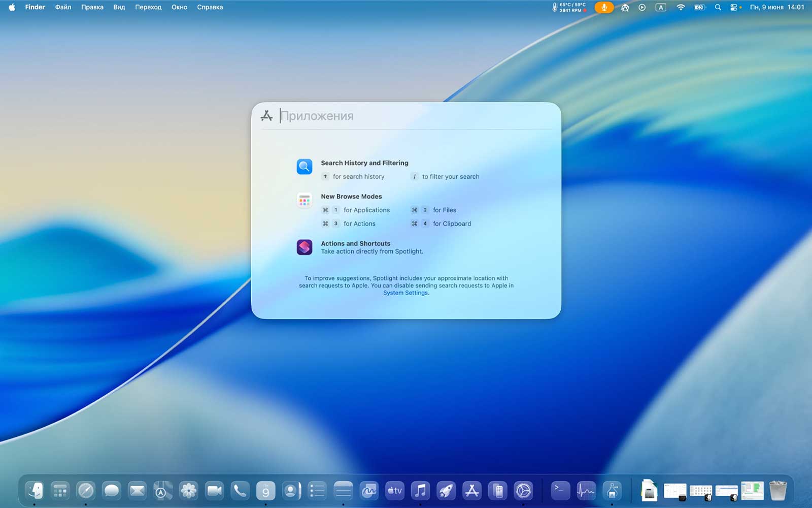Image resolution: width=812 pixels, height=508 pixels.
Task: Click the orange microphone indicator
Action: click(604, 7)
